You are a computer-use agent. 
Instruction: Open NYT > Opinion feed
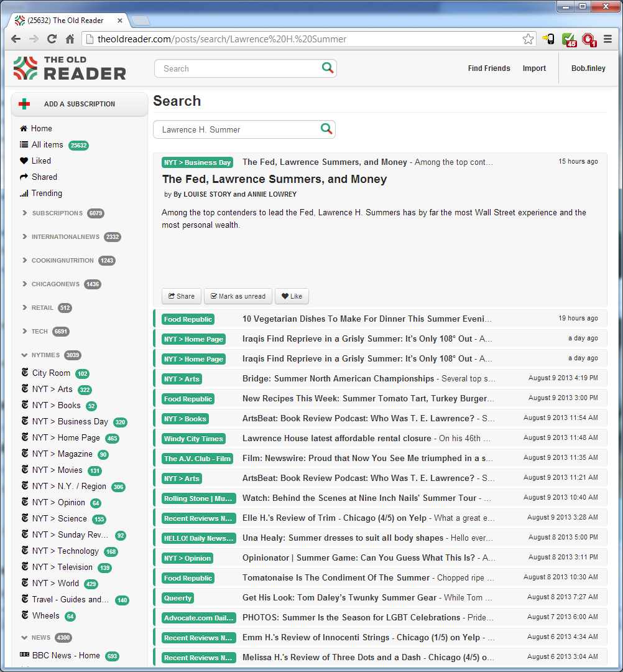58,502
